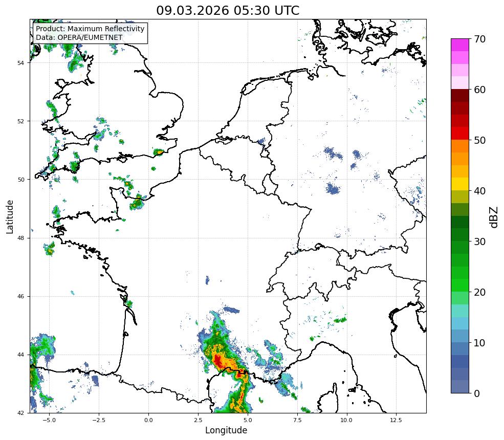Click the latitude tick label '44'

(21, 355)
